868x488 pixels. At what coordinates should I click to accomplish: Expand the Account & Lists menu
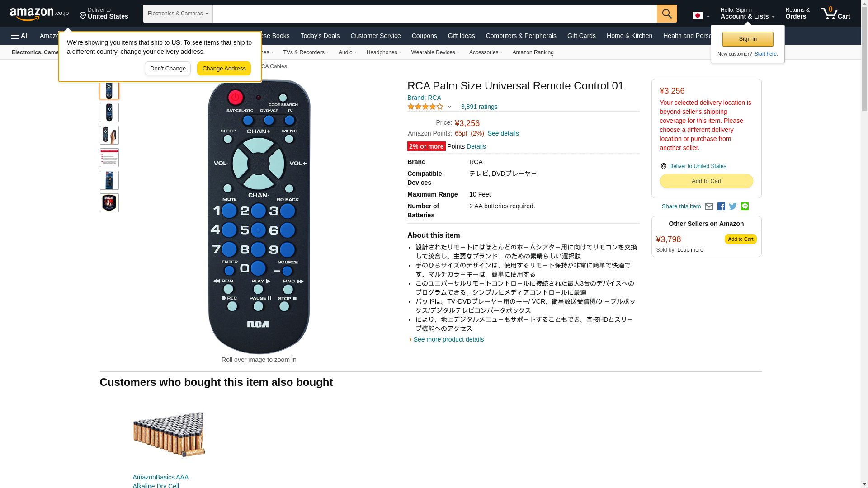pos(747,14)
